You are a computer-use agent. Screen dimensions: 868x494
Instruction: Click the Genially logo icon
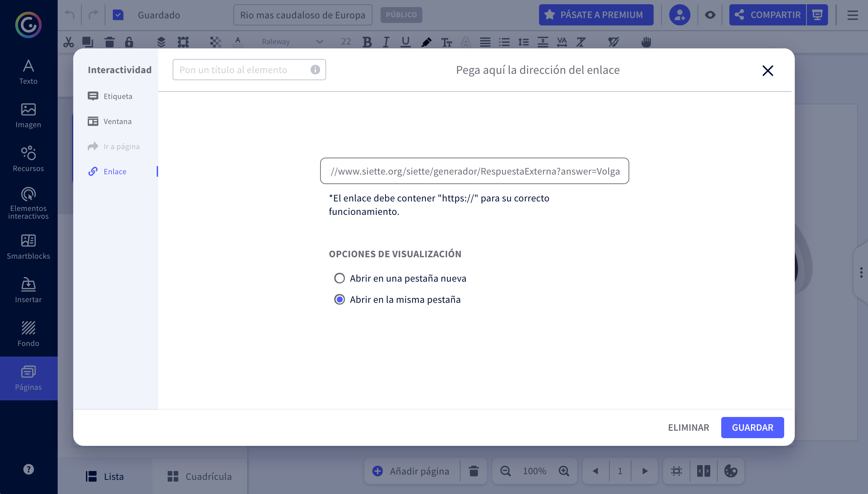coord(28,25)
